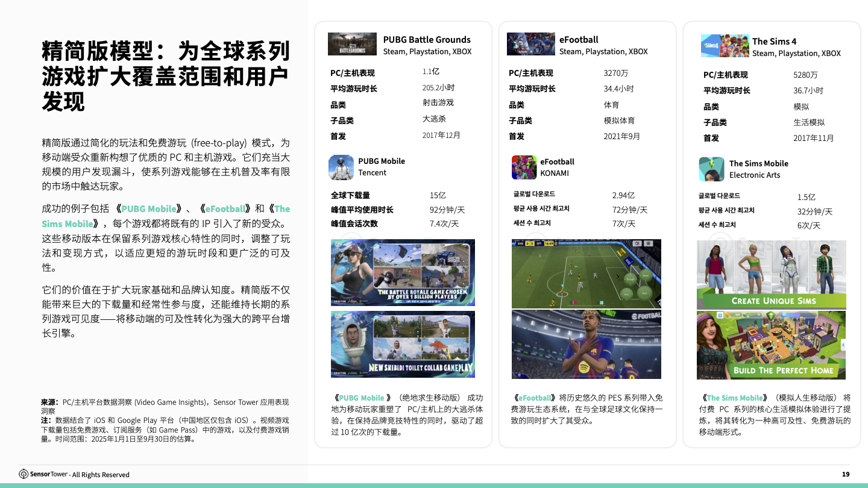Click the PUBG Mobile link in body paragraph

[149, 208]
